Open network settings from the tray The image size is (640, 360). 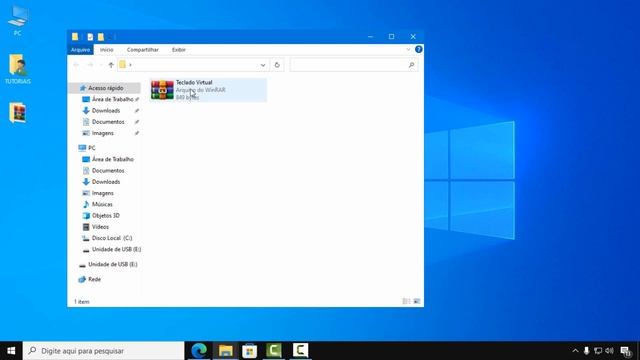(598, 351)
